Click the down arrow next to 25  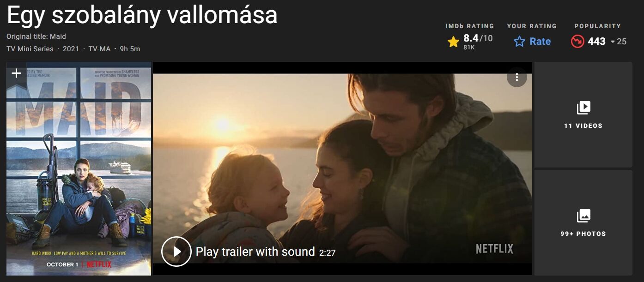(x=613, y=42)
